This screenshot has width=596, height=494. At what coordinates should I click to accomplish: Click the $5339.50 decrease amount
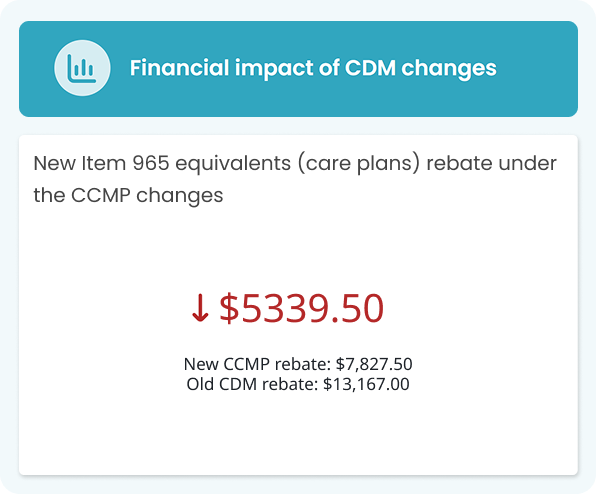pos(301,308)
